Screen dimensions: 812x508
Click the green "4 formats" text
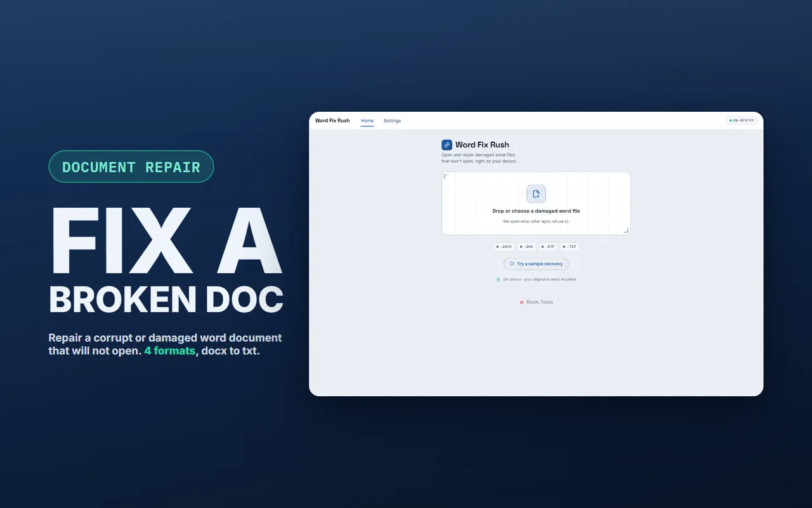(x=169, y=351)
